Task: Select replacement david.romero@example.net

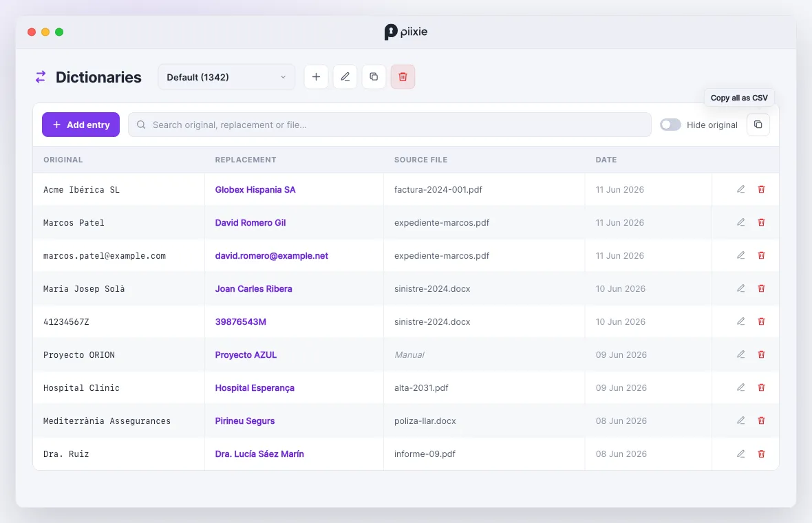Action: 271,256
